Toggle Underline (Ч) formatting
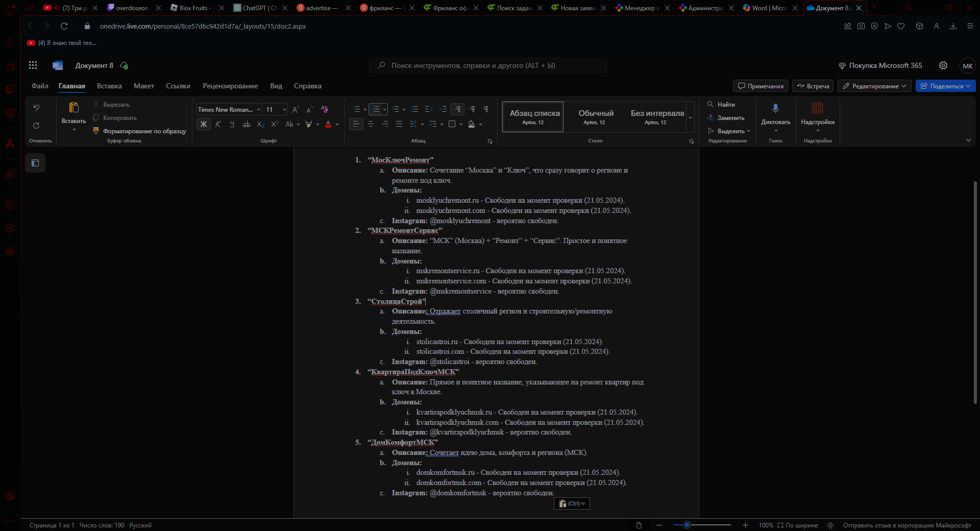This screenshot has height=531, width=980. (232, 124)
